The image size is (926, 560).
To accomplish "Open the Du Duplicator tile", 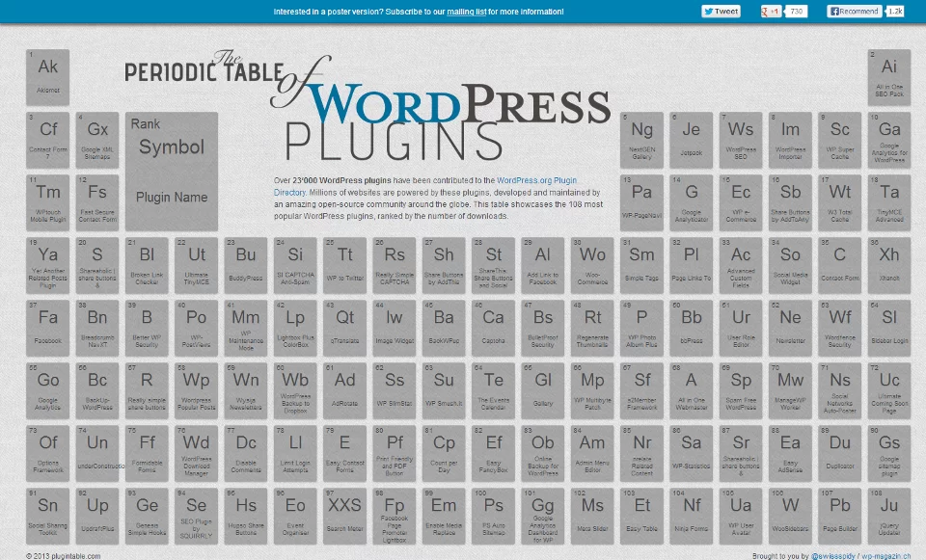I will [x=840, y=453].
